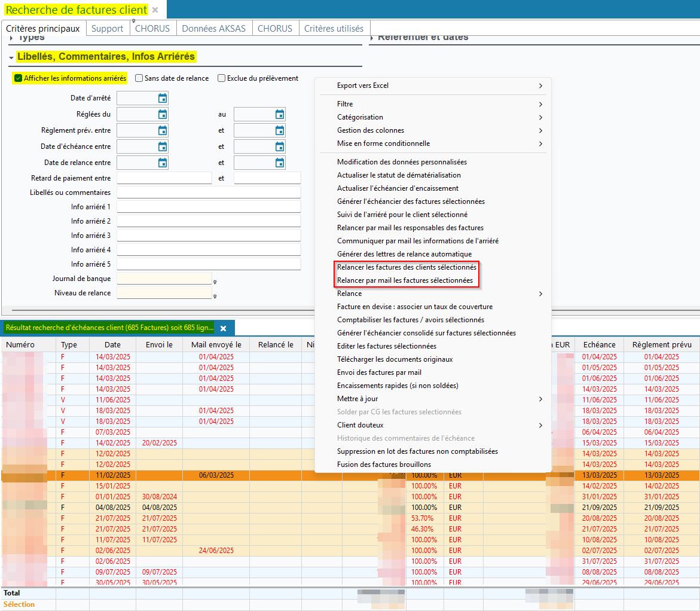700x611 pixels.
Task: Close the Résultat recherche d'échéances tab
Action: (223, 328)
